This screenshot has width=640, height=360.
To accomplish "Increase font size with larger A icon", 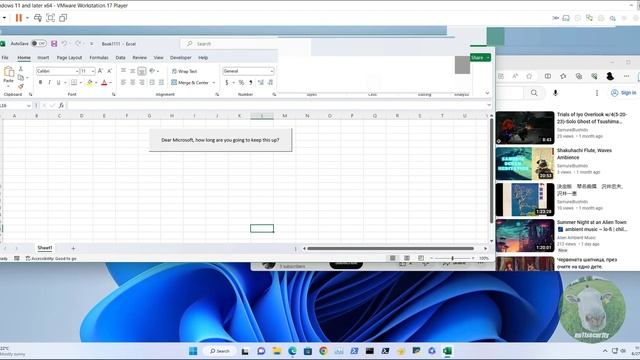I will (x=100, y=71).
